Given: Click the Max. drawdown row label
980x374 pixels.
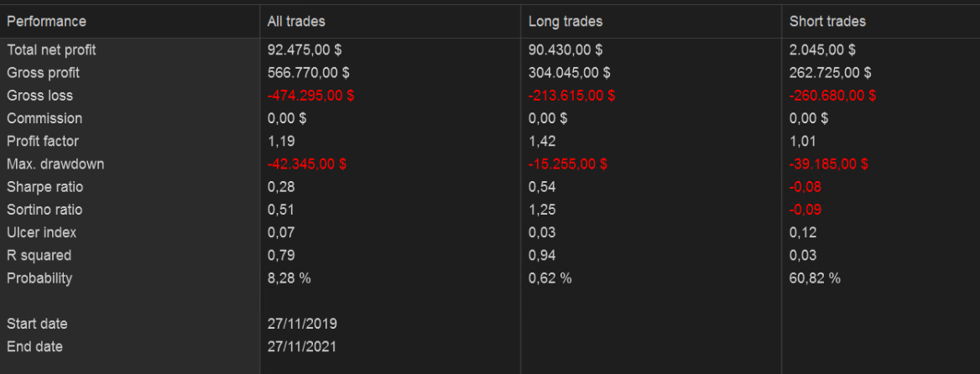Looking at the screenshot, I should click(x=55, y=164).
